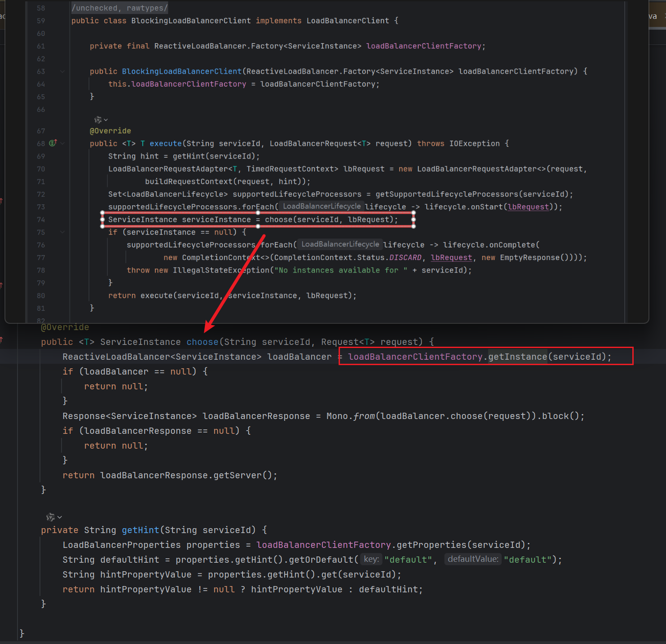Click the getInstance call in the red box
The image size is (666, 644).
click(x=517, y=357)
